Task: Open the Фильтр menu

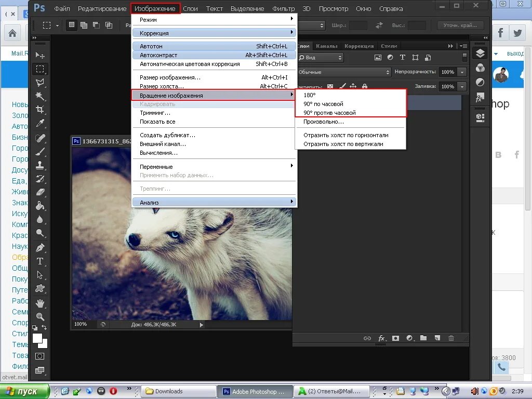Action: pyautogui.click(x=283, y=8)
